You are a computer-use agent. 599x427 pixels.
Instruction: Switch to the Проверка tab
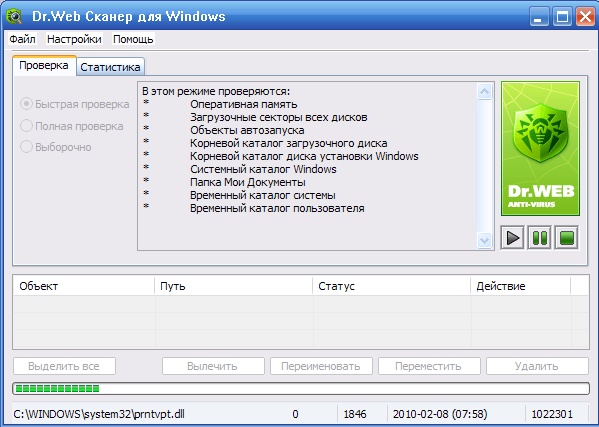[x=44, y=65]
